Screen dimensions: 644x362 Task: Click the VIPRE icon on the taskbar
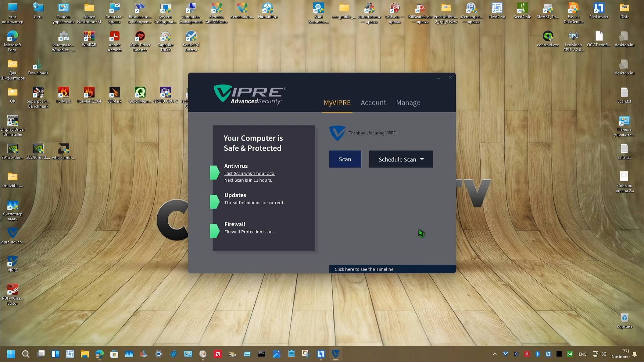coord(336,354)
